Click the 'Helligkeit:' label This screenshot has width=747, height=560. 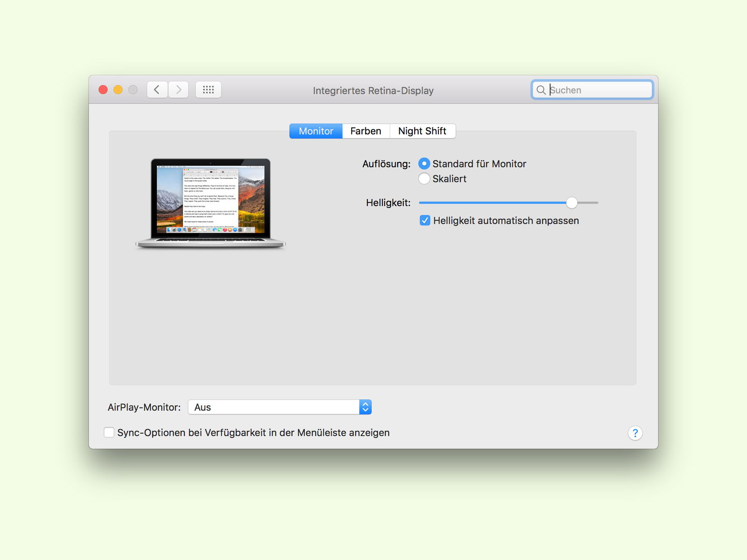[x=388, y=203]
